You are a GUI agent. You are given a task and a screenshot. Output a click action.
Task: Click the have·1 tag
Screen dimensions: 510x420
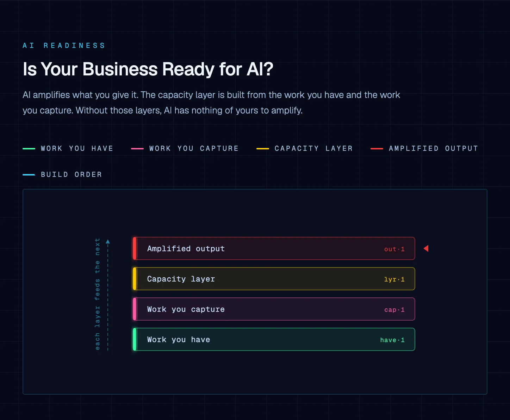tap(392, 340)
